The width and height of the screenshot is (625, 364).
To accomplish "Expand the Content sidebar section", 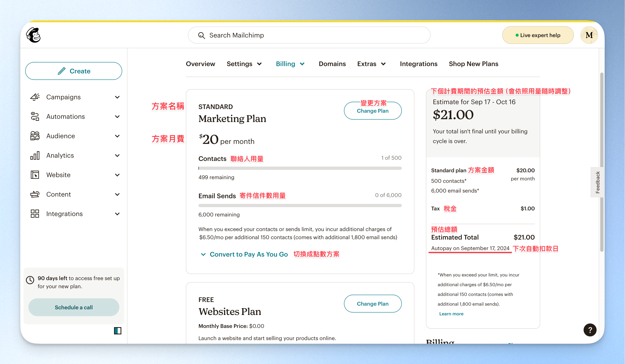I will click(117, 194).
